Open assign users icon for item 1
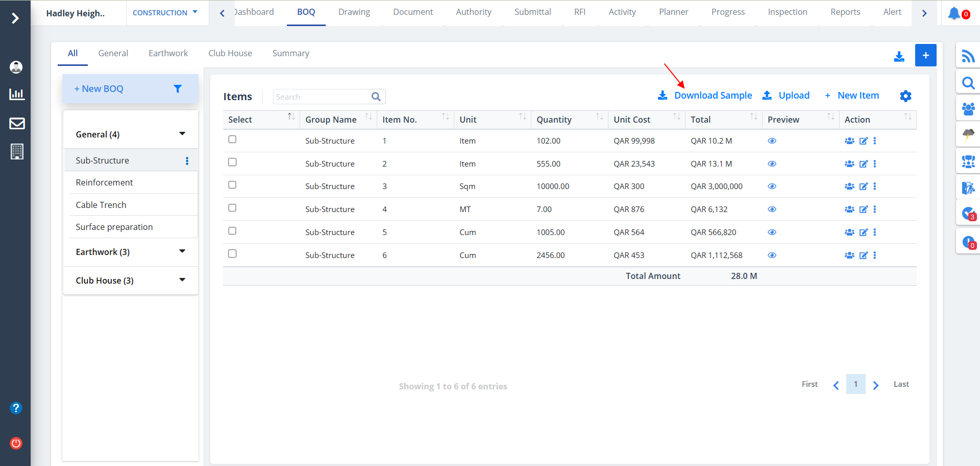980x466 pixels. click(849, 141)
